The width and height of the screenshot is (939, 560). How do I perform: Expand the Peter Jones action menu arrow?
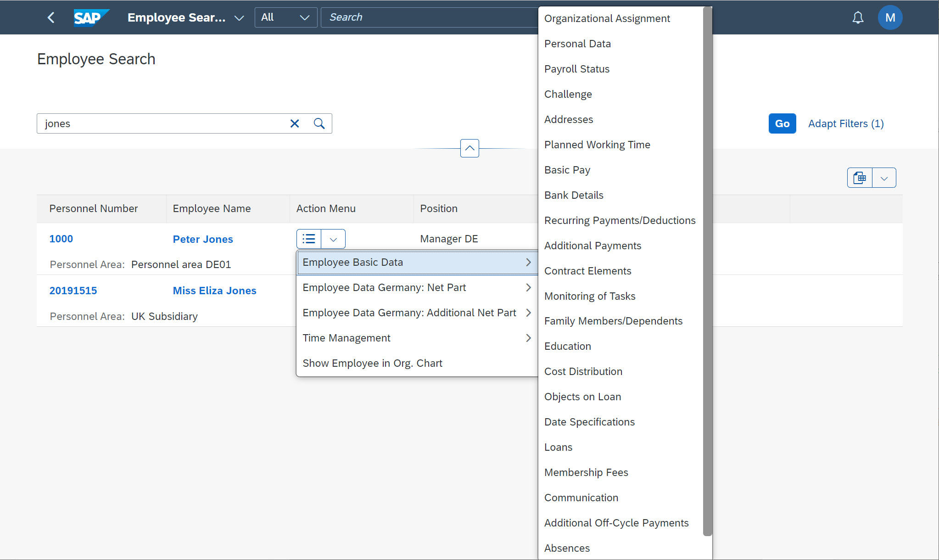coord(334,239)
